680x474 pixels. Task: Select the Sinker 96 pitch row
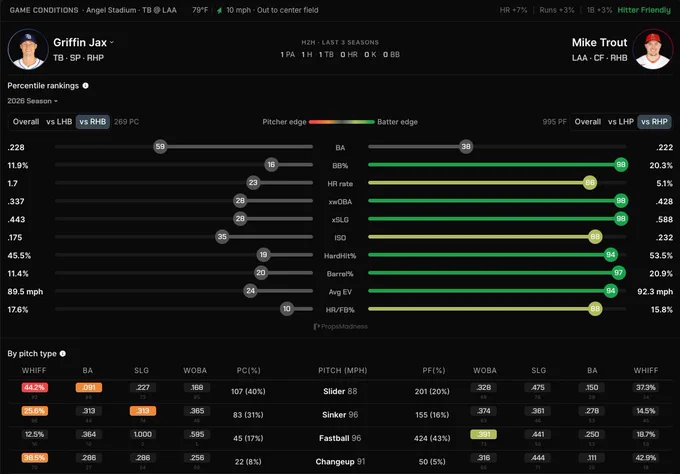340,415
